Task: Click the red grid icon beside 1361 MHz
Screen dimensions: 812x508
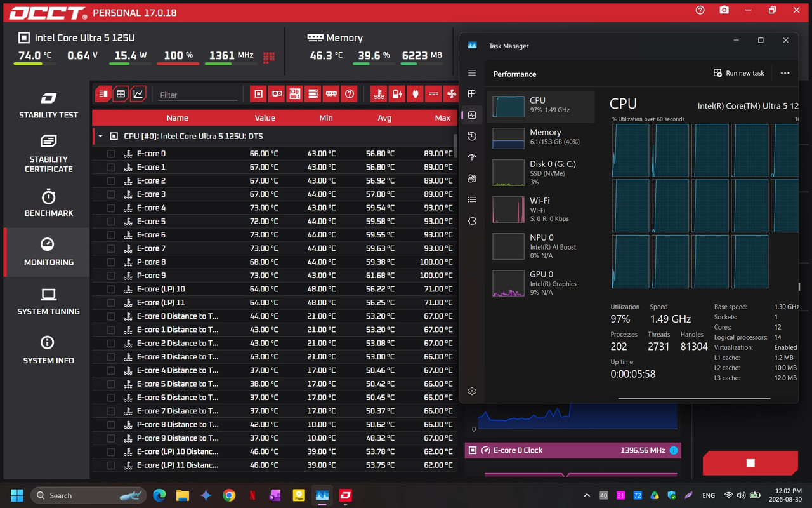Action: point(269,57)
